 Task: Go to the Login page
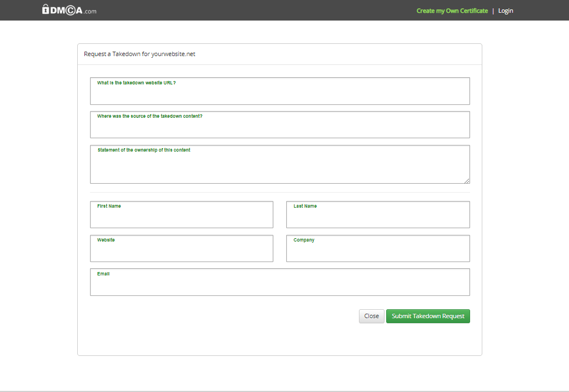click(506, 11)
